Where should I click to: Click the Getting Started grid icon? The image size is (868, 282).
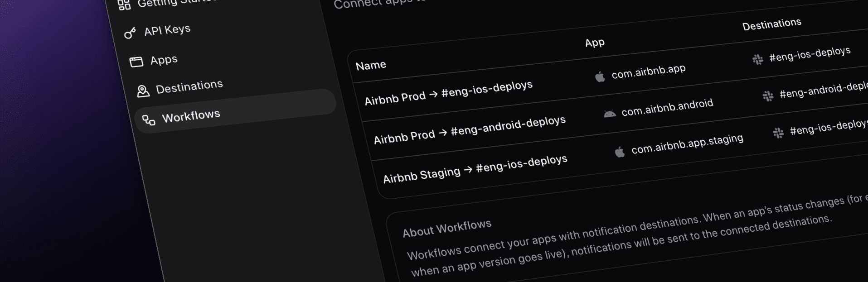(124, 5)
